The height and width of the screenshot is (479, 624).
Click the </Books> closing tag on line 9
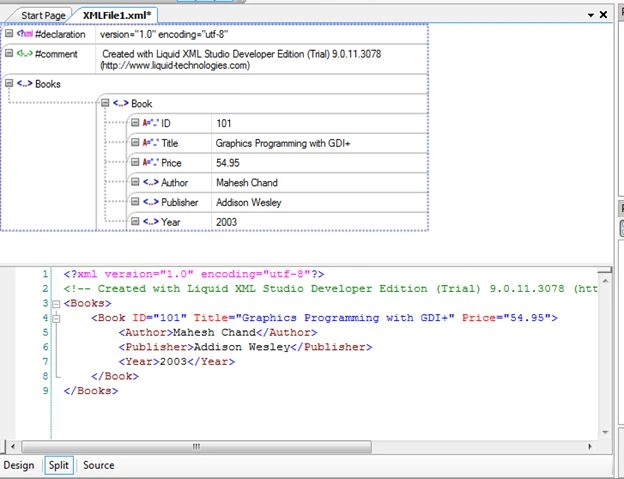pyautogui.click(x=91, y=391)
